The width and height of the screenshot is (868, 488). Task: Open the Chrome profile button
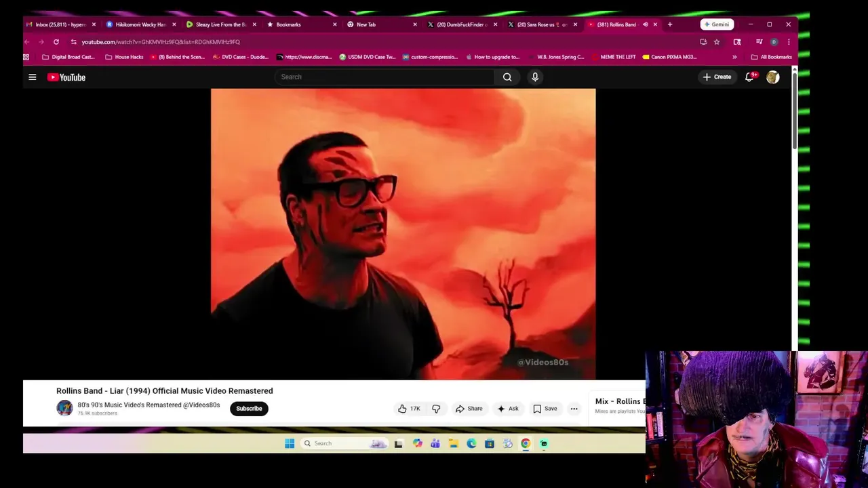pos(774,42)
